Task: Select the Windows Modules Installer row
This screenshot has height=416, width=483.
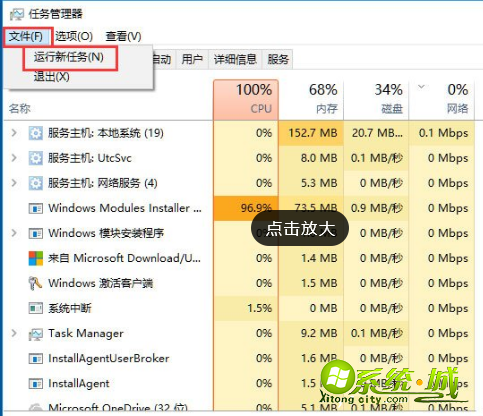Action: tap(239, 208)
